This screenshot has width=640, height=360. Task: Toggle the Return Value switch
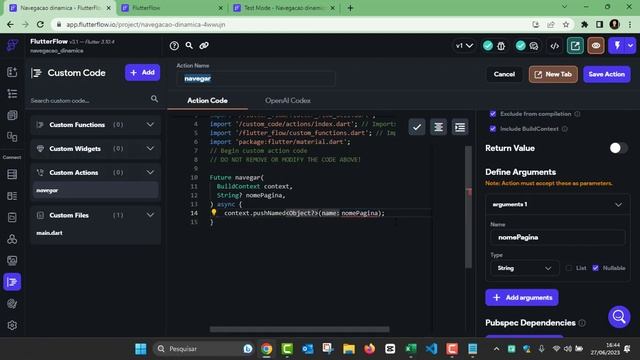point(618,148)
